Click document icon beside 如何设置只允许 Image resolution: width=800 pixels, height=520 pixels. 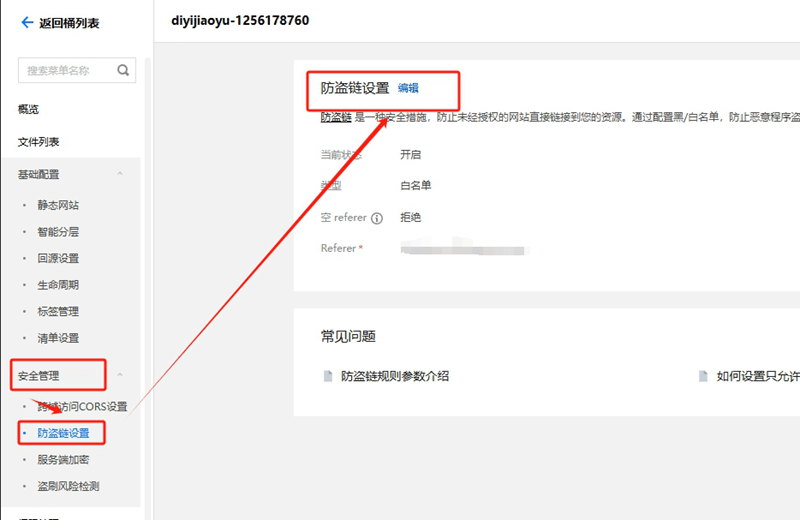pyautogui.click(x=703, y=376)
